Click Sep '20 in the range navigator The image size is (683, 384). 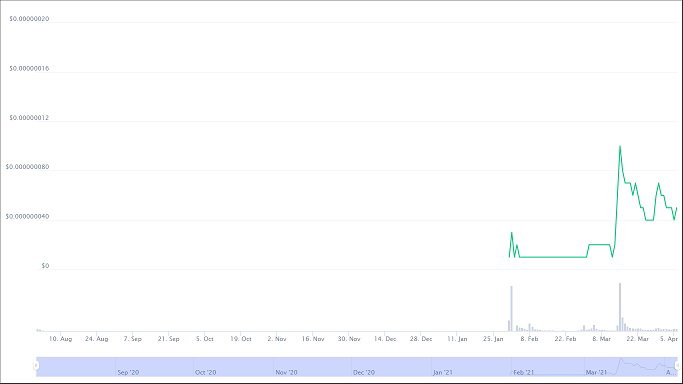(128, 373)
